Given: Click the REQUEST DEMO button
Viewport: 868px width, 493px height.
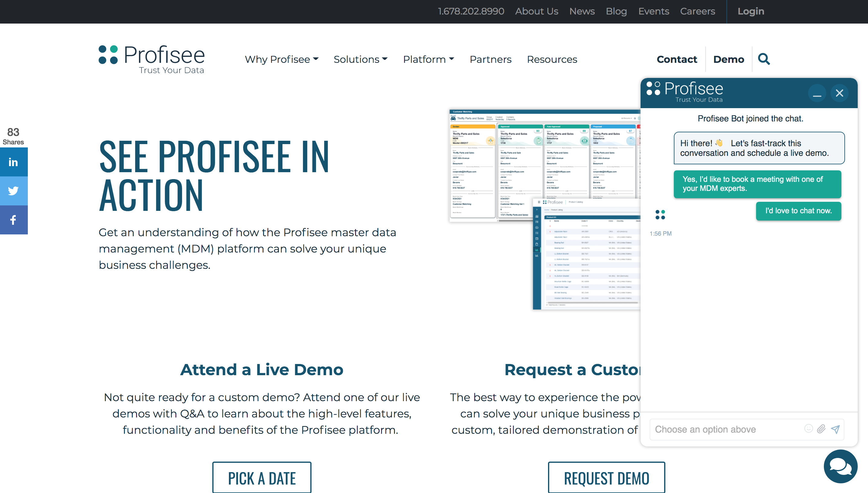Looking at the screenshot, I should pos(606,478).
